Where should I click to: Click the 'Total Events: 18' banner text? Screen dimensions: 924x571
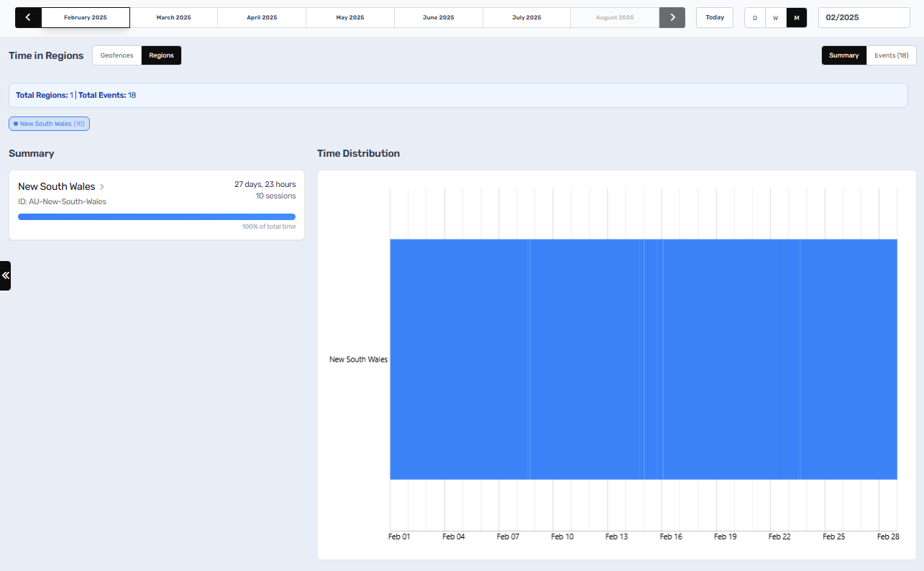pyautogui.click(x=107, y=95)
